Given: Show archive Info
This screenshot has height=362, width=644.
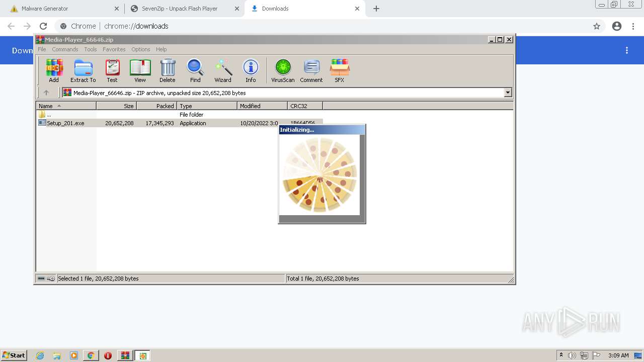Looking at the screenshot, I should pyautogui.click(x=251, y=70).
